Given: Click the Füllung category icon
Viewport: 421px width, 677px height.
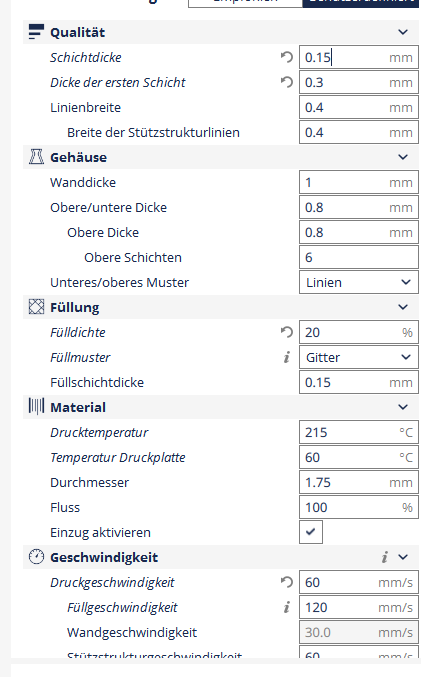Looking at the screenshot, I should 36,307.
